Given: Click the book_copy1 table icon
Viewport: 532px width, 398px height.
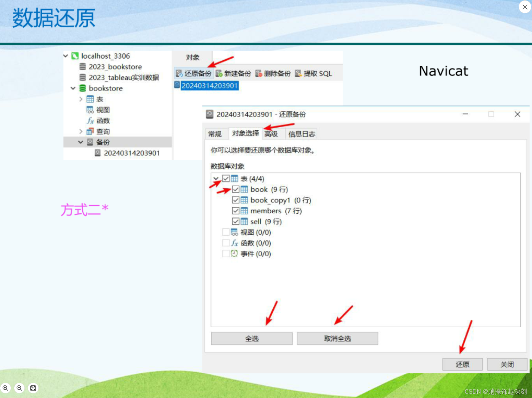Looking at the screenshot, I should pyautogui.click(x=244, y=200).
